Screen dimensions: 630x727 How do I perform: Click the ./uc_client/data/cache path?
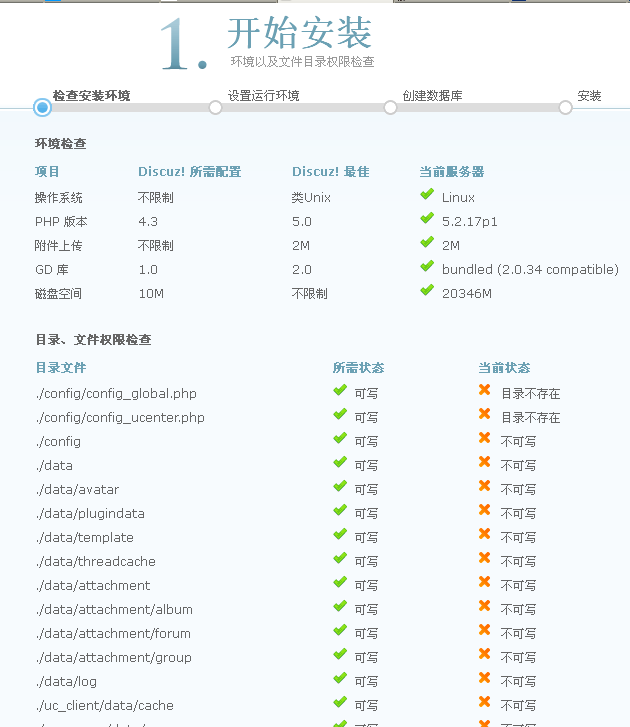tap(105, 706)
